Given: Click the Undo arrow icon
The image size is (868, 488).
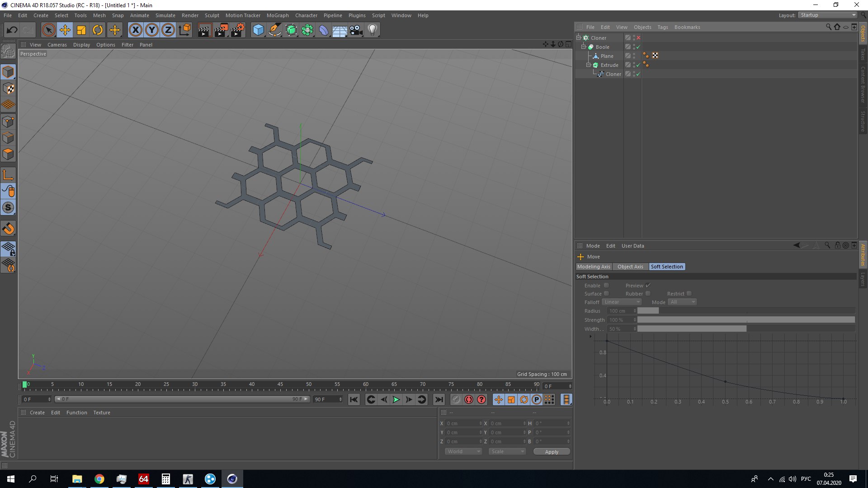Looking at the screenshot, I should (x=12, y=30).
